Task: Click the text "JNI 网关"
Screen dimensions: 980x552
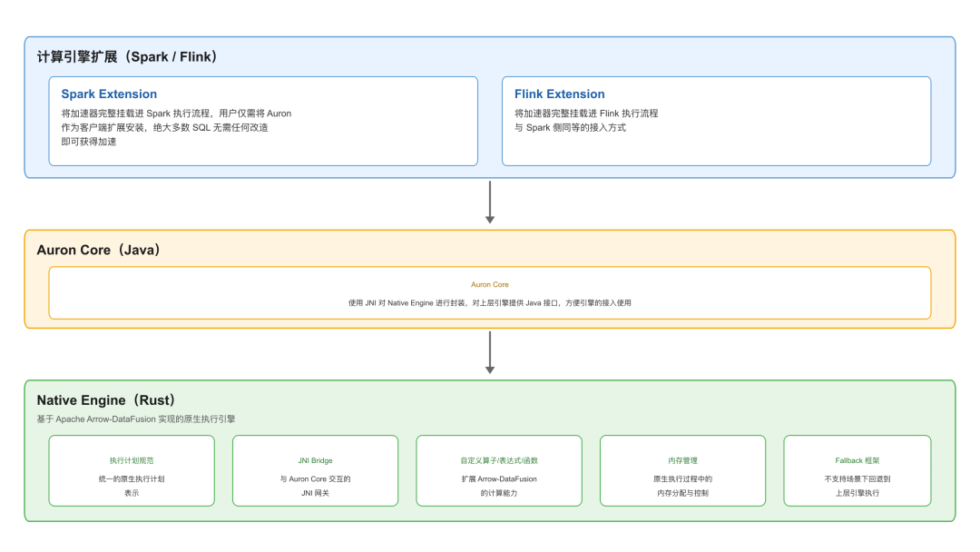Action: [x=315, y=493]
